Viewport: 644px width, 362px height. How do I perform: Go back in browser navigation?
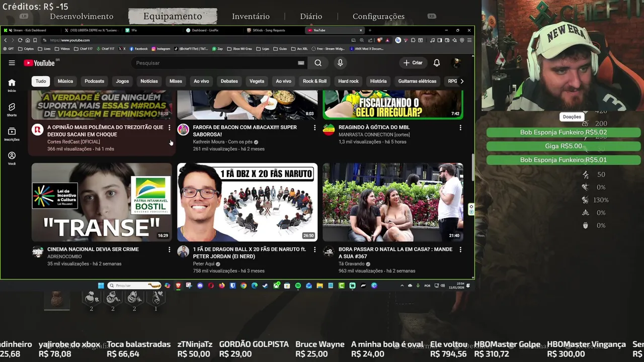click(6, 40)
